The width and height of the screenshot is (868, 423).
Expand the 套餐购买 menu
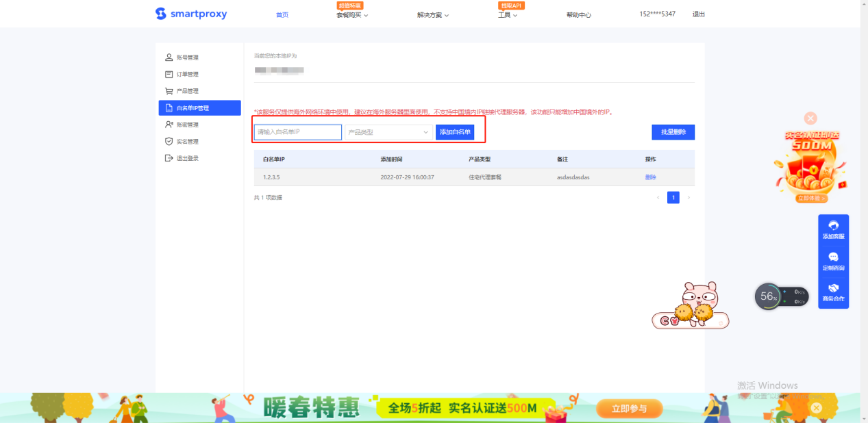[352, 15]
